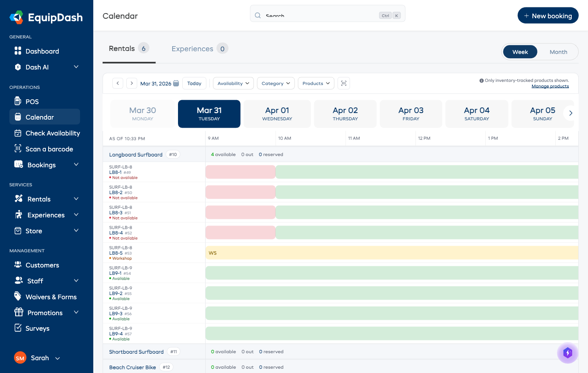Click the Dashboard icon in the sidebar
588x373 pixels.
pyautogui.click(x=18, y=51)
